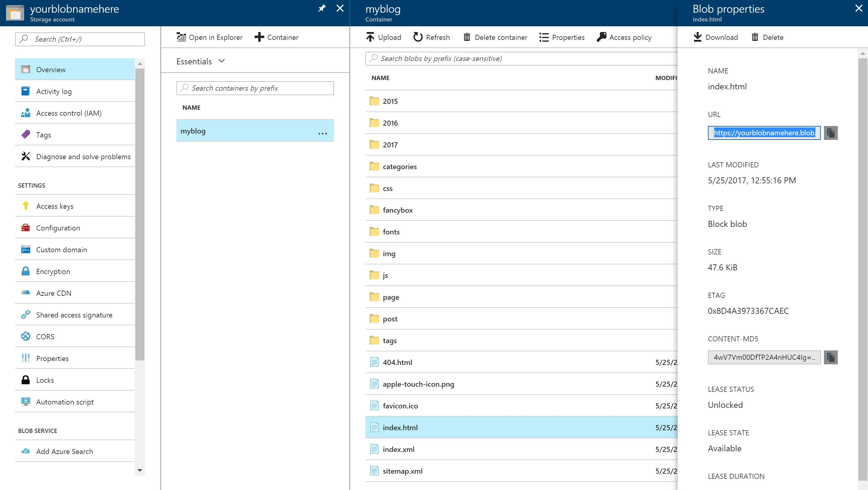Click the Shared access signature link icon
Viewport: 868px width, 490px height.
[x=26, y=315]
